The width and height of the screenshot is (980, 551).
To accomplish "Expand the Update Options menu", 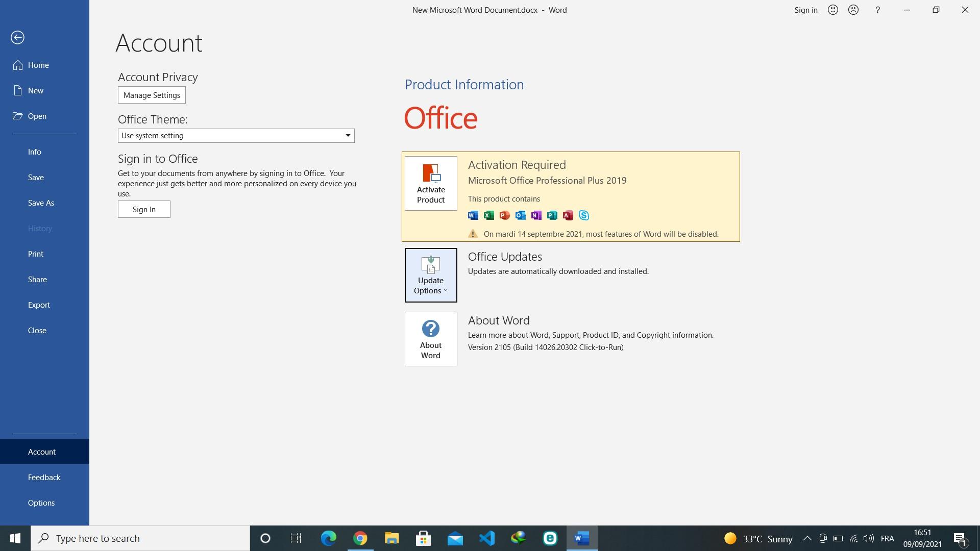I will (x=431, y=275).
